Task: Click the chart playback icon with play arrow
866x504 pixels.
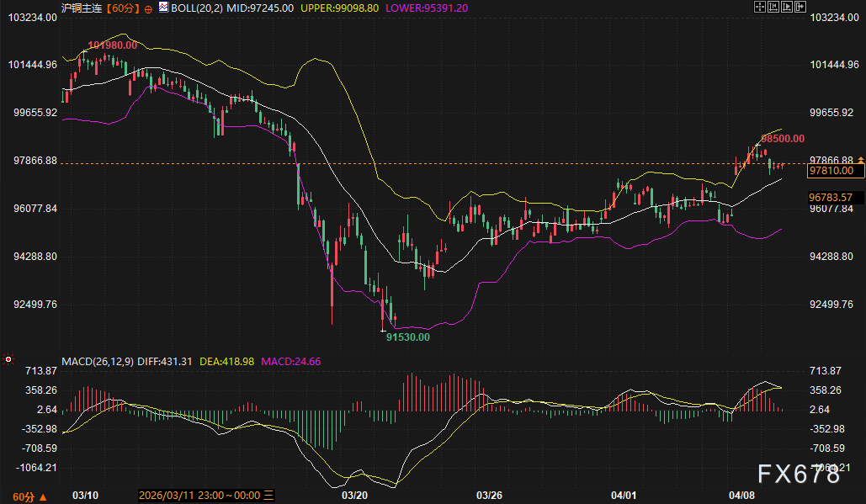Action: pos(788,7)
